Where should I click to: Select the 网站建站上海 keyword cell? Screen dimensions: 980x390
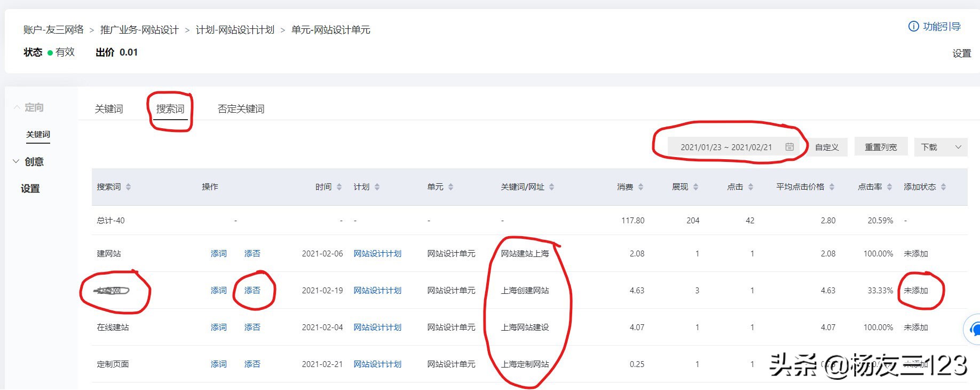click(x=525, y=254)
